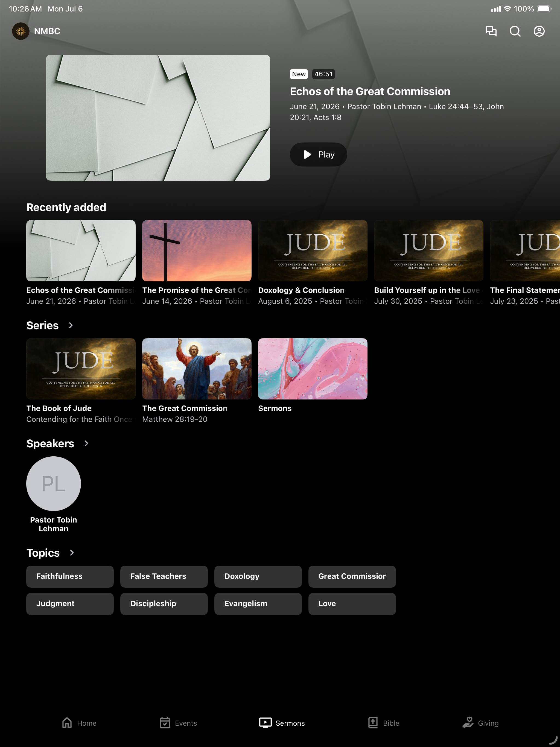Click the NMBC app name text
The width and height of the screenshot is (560, 747).
(47, 31)
